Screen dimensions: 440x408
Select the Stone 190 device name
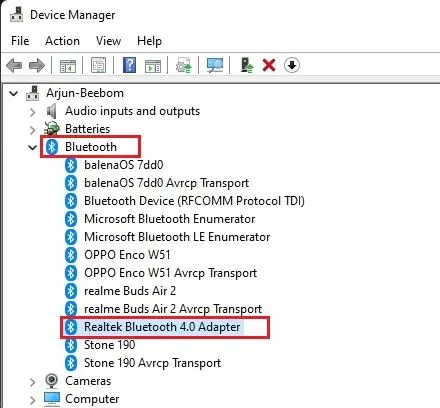tap(109, 345)
